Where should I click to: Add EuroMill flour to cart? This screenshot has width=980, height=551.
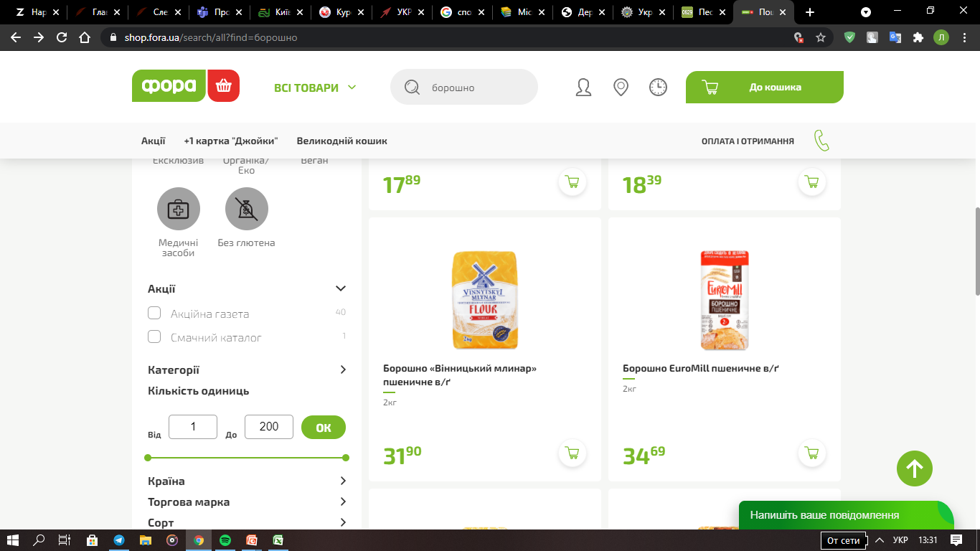812,453
